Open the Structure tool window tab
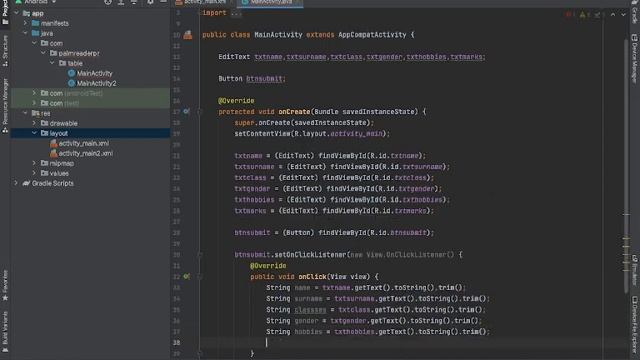The width and height of the screenshot is (640, 360). (x=5, y=51)
